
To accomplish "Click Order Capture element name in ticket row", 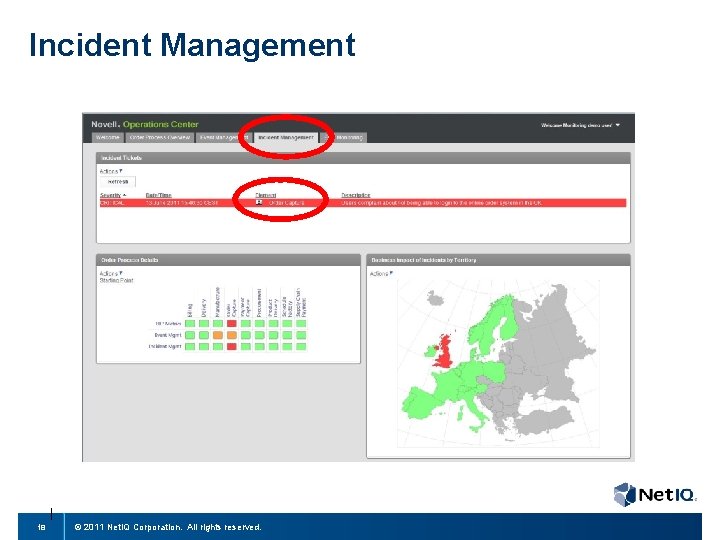I will coord(286,202).
